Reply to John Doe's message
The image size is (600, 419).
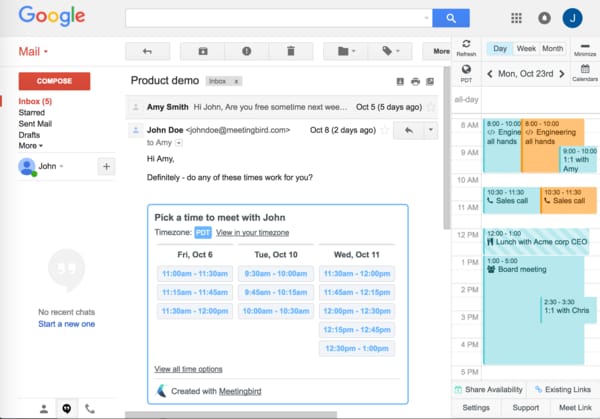pos(409,130)
